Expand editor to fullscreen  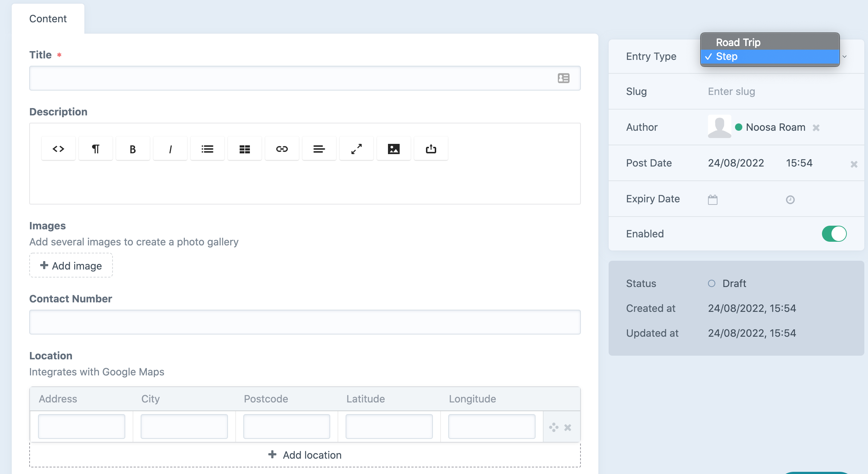pyautogui.click(x=357, y=149)
